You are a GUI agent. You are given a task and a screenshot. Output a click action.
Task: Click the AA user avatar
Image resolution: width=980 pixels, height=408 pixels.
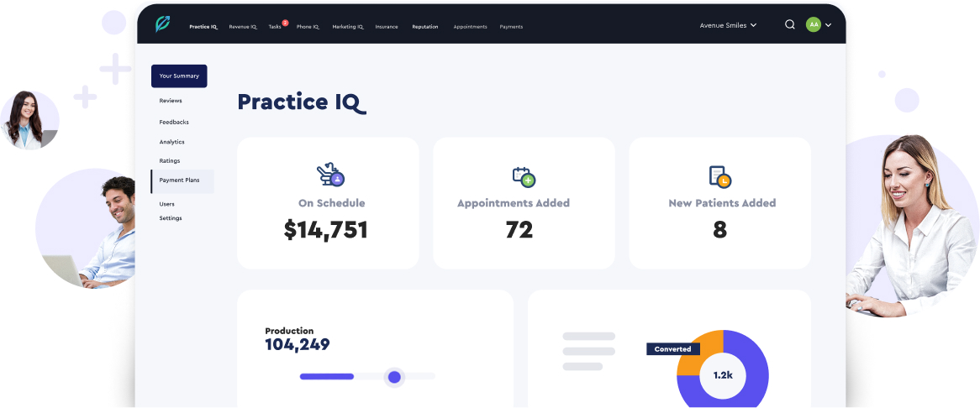[813, 25]
